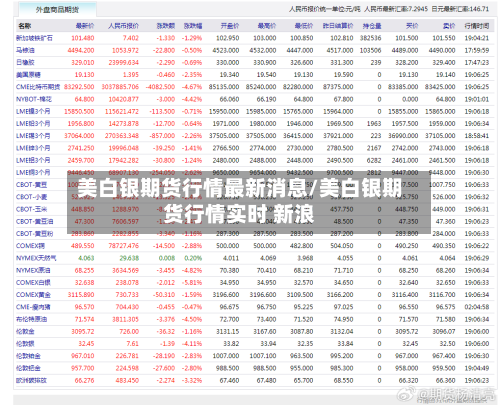Open the 新加坡铁矿石 futures link
Image resolution: width=500 pixels, height=406 pixels.
pyautogui.click(x=34, y=38)
